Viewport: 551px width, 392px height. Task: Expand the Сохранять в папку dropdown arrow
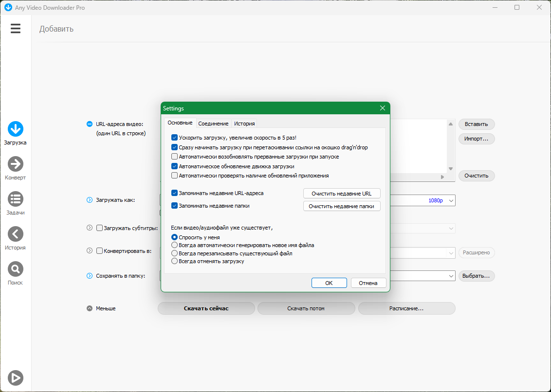[451, 276]
